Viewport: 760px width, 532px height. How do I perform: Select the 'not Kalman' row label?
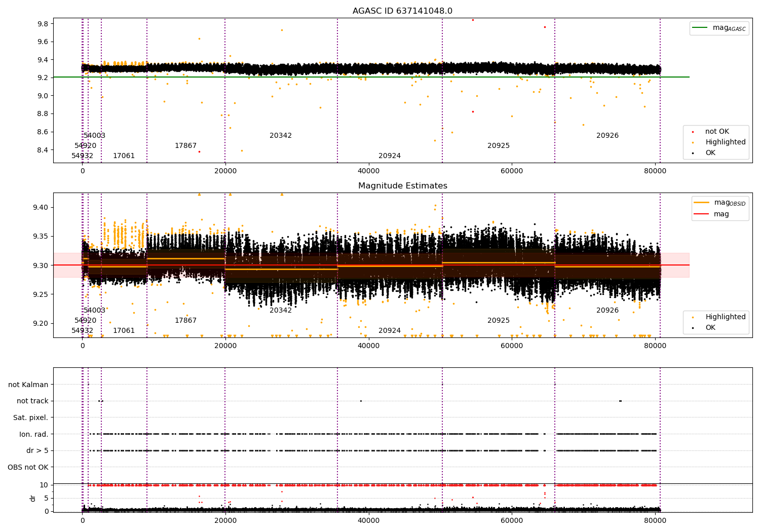[28, 385]
